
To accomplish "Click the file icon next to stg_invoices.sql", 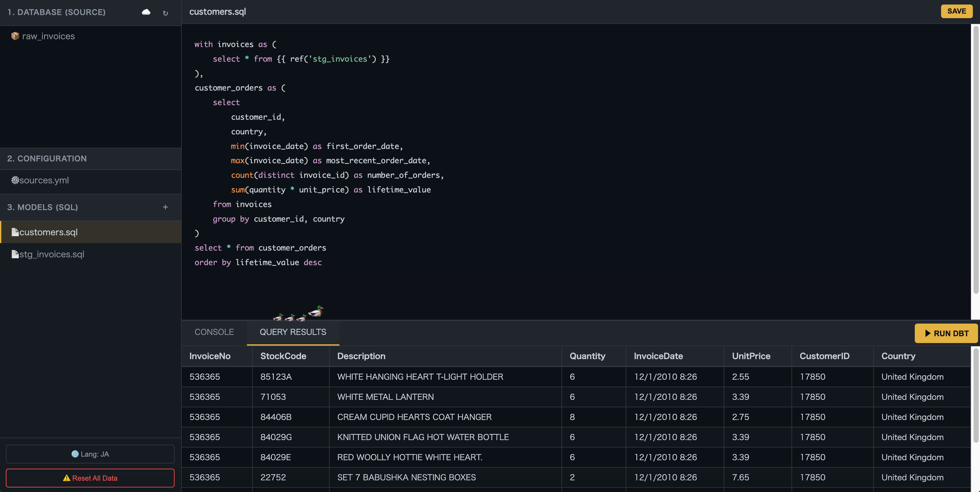I will click(15, 254).
